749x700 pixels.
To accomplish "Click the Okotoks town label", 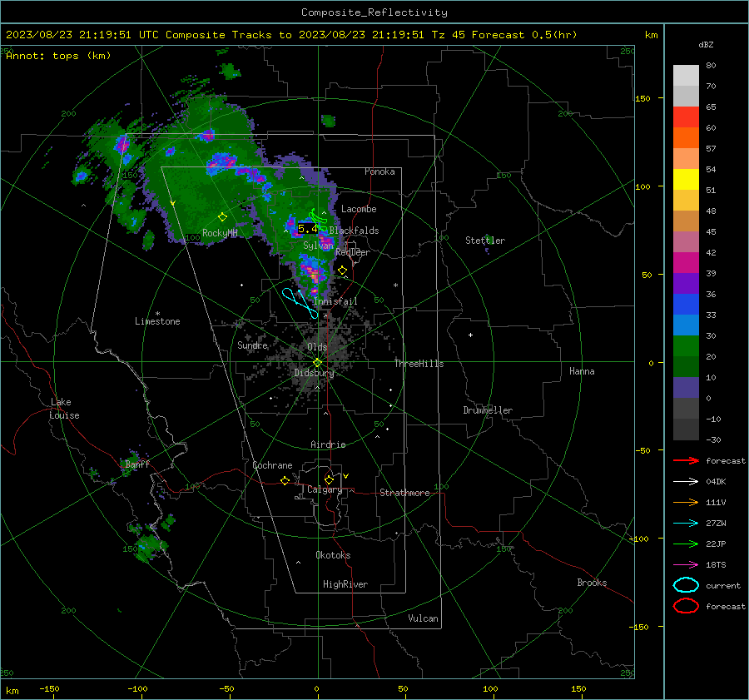I will 333,555.
